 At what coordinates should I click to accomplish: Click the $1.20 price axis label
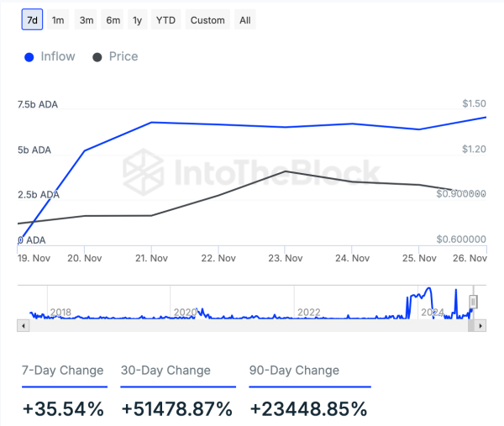(x=474, y=150)
